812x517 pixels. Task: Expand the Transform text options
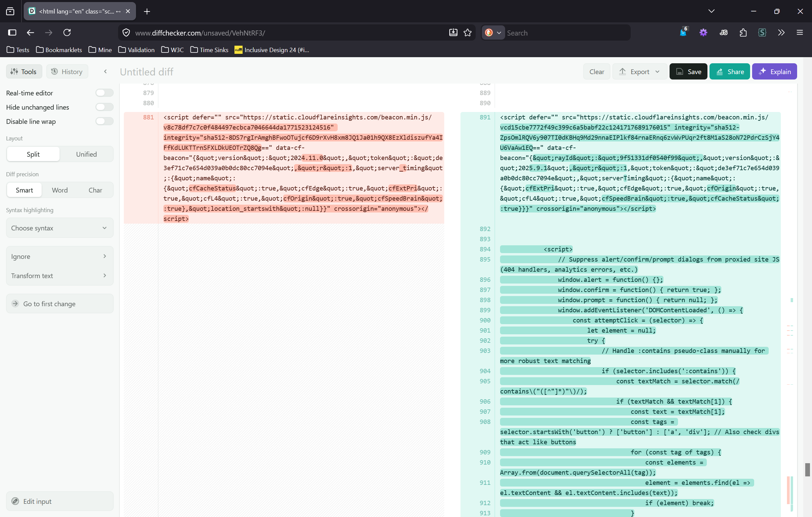60,276
